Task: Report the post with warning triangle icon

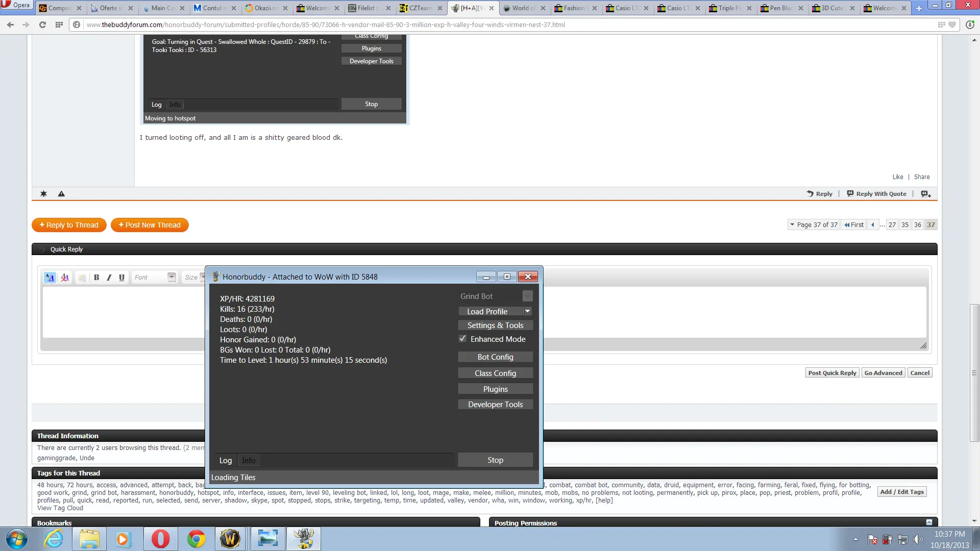Action: (61, 194)
